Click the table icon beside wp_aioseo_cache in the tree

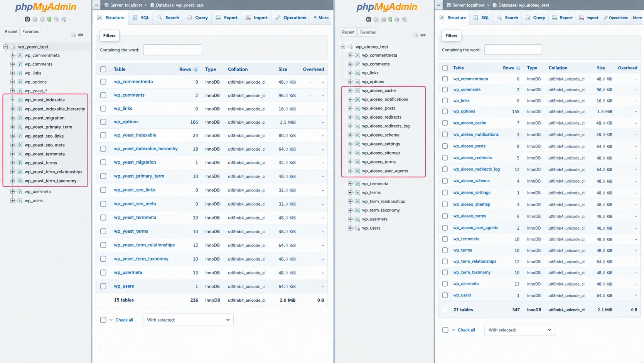357,91
